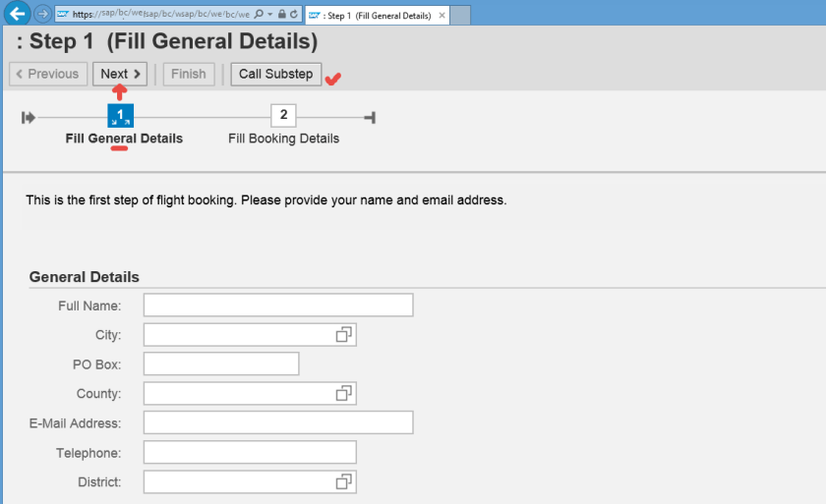Open value help icon for District

pos(343,482)
